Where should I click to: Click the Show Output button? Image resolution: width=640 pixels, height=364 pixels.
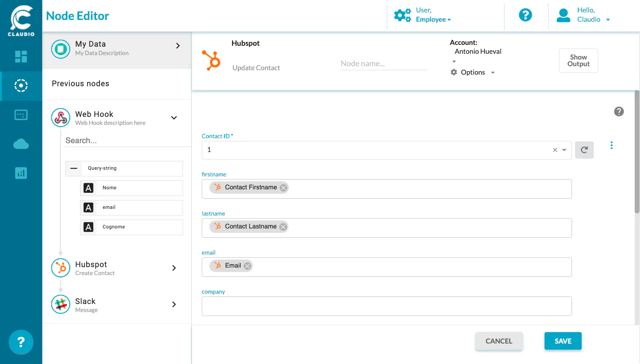578,60
